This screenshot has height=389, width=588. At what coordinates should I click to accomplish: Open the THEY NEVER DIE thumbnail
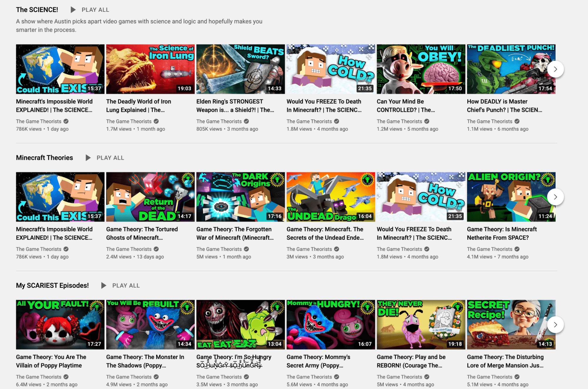tap(421, 325)
